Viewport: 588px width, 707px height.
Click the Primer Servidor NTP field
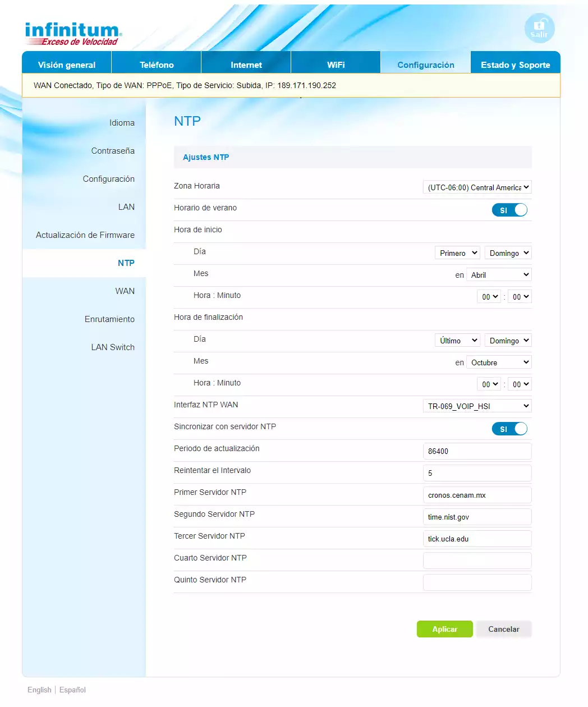pyautogui.click(x=477, y=495)
